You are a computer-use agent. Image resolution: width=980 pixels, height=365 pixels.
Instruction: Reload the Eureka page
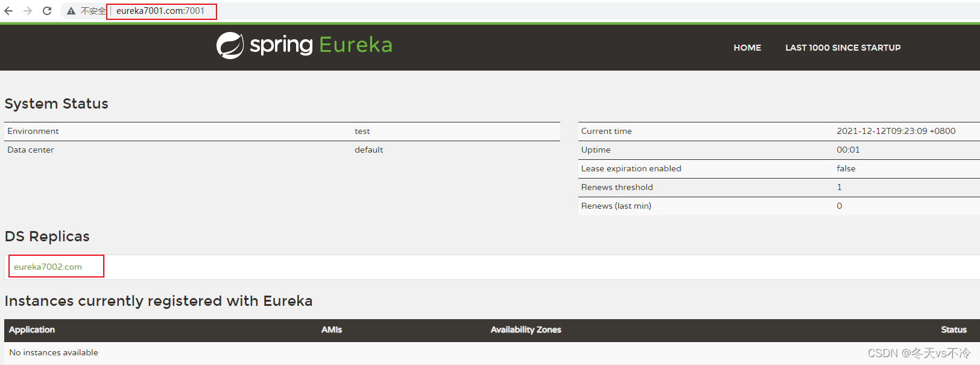click(x=47, y=11)
